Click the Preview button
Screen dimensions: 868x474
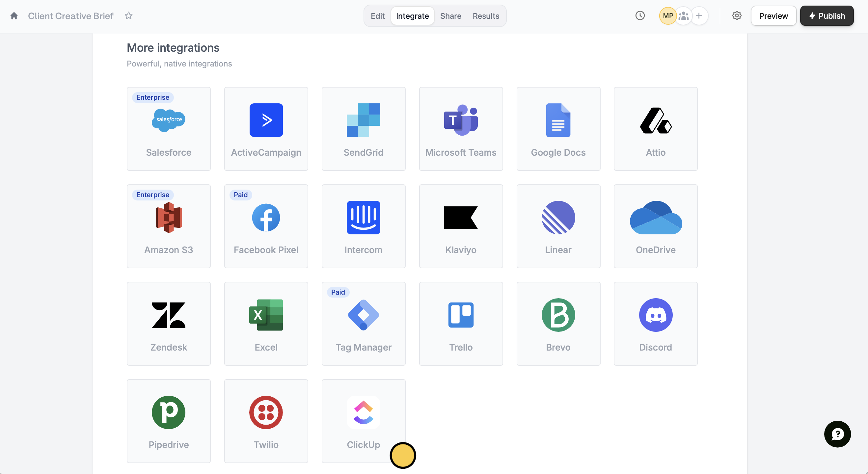(x=773, y=16)
